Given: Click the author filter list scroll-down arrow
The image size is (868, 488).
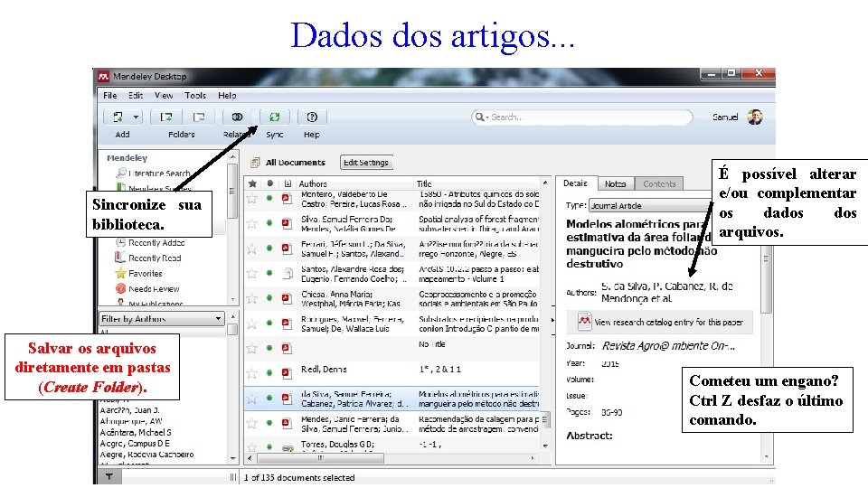Looking at the screenshot, I should pos(232,457).
